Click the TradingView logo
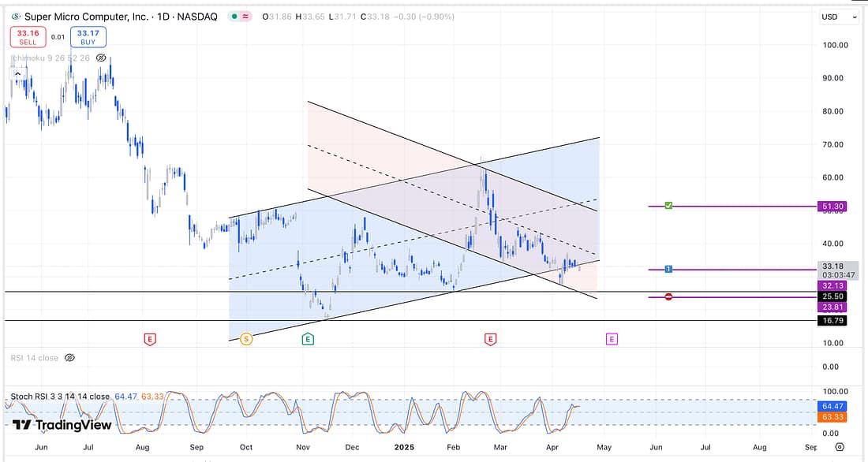Screen dimensions: 868x462 click(x=62, y=425)
